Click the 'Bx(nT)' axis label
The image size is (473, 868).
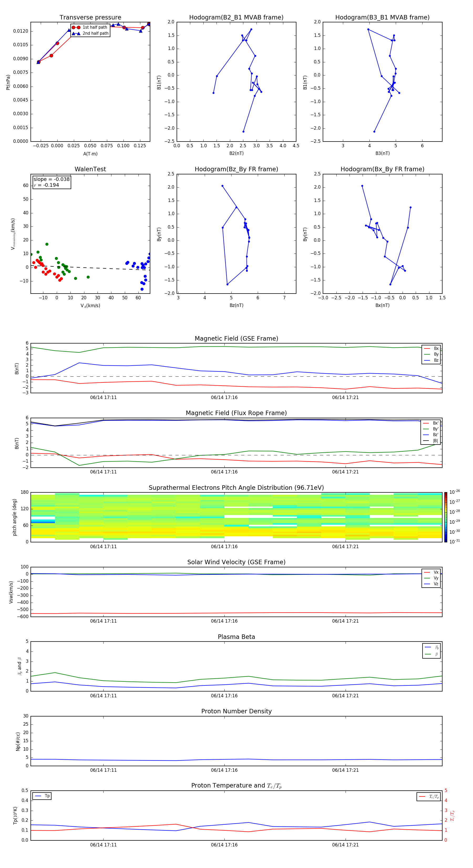tap(382, 305)
